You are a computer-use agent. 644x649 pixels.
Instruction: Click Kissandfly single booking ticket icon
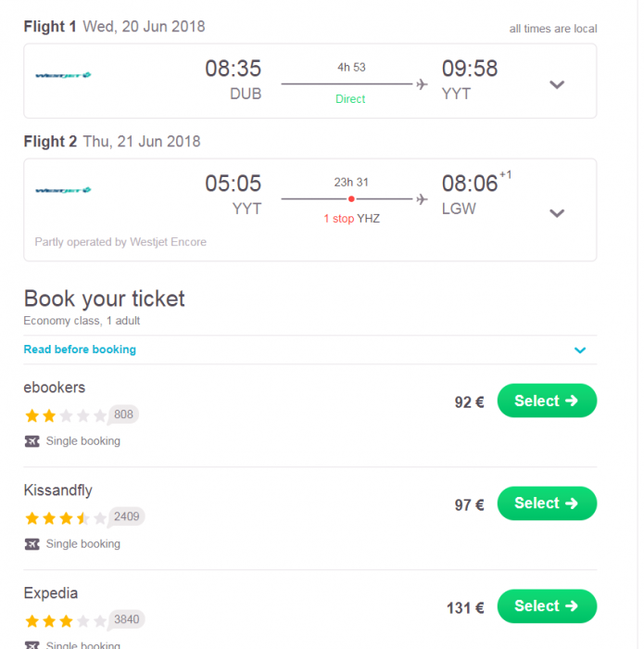coord(33,544)
